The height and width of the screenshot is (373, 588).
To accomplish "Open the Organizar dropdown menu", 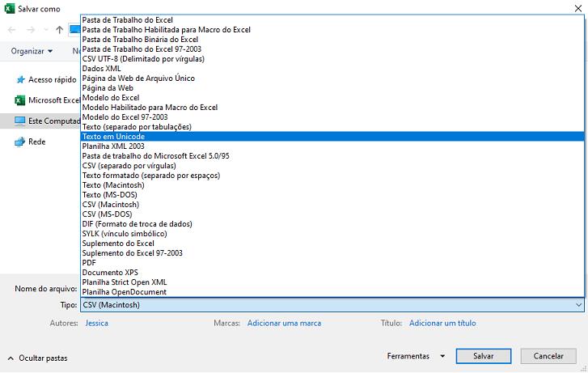I will 32,50.
